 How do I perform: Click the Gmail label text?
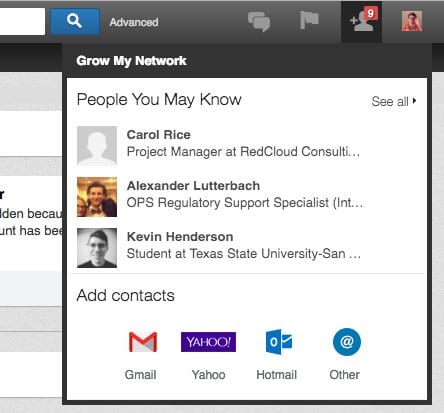tap(141, 375)
